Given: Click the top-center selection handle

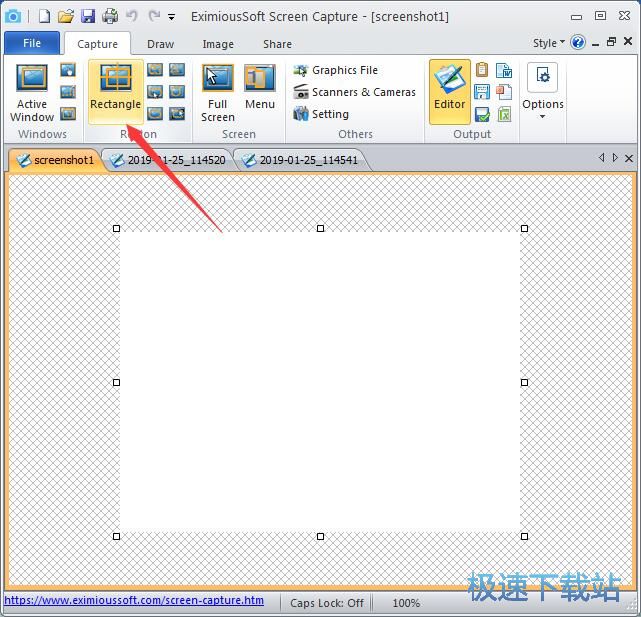Looking at the screenshot, I should tap(320, 229).
